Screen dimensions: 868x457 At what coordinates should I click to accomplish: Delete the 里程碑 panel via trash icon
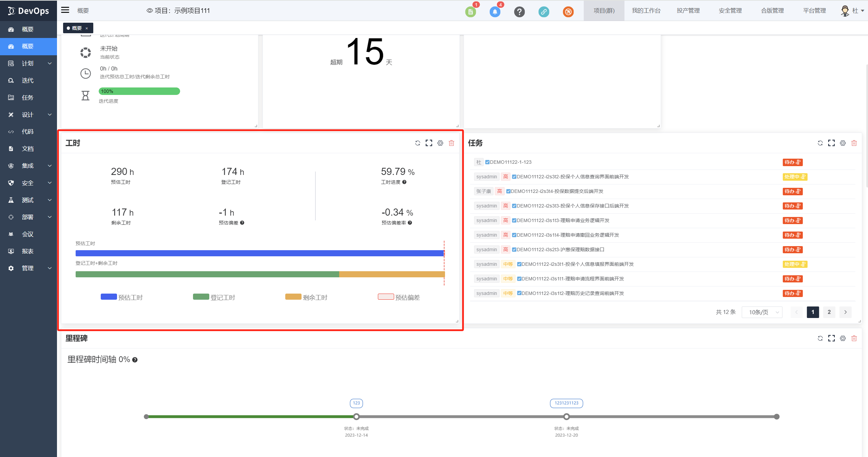click(x=854, y=338)
